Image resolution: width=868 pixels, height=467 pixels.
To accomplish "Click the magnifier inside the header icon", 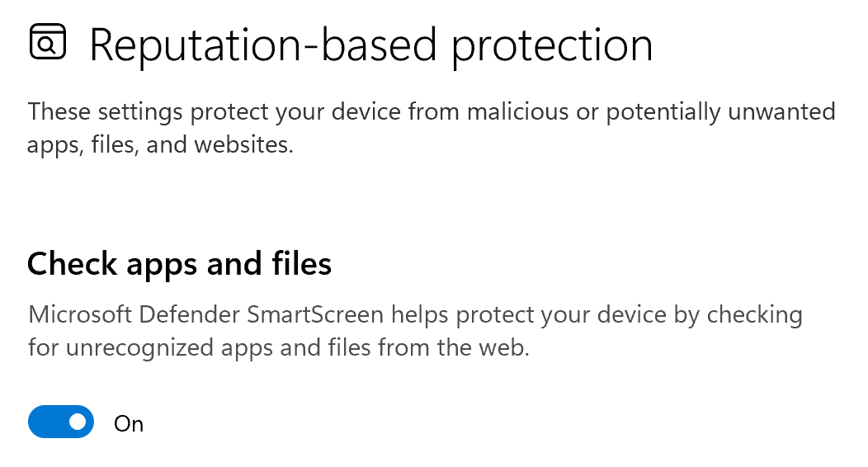I will [48, 44].
